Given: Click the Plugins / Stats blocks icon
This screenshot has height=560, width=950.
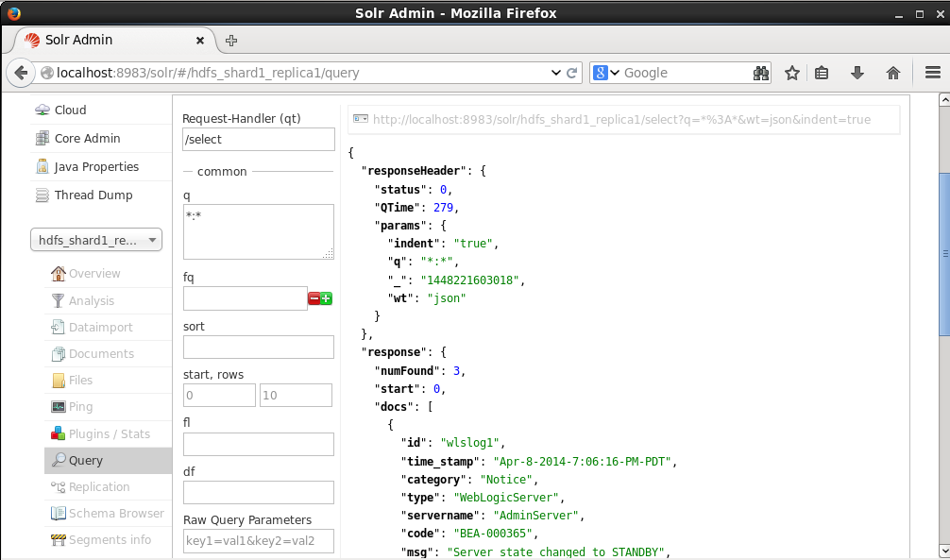Looking at the screenshot, I should 59,434.
